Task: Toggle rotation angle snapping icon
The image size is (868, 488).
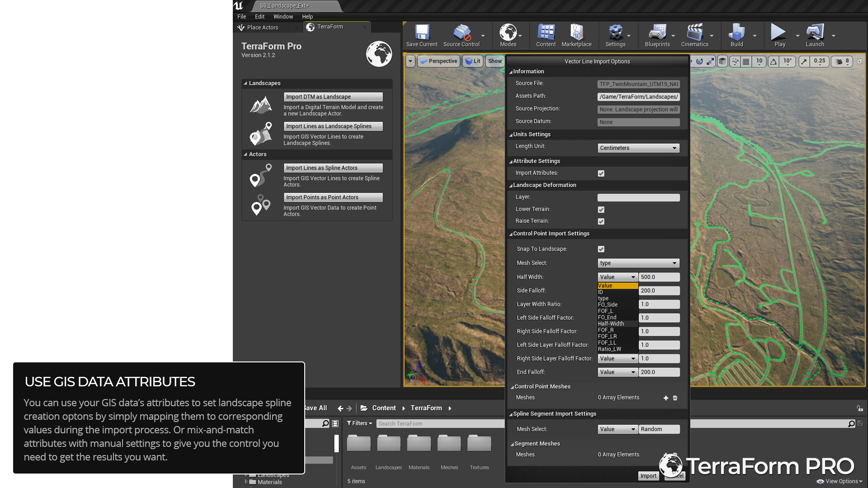Action: [x=774, y=61]
